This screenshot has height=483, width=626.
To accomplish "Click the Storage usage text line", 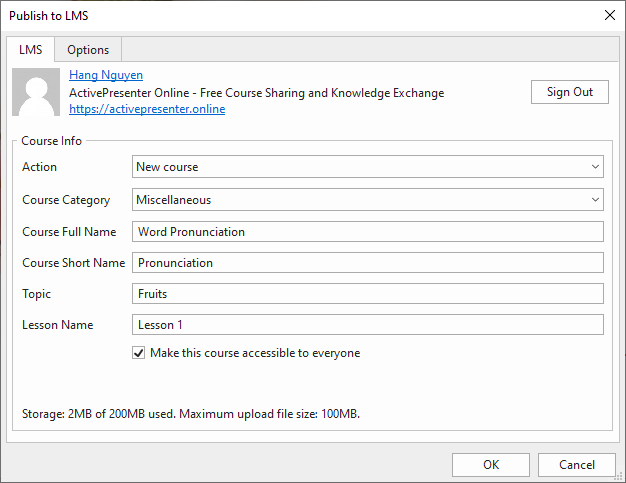I will click(x=191, y=414).
